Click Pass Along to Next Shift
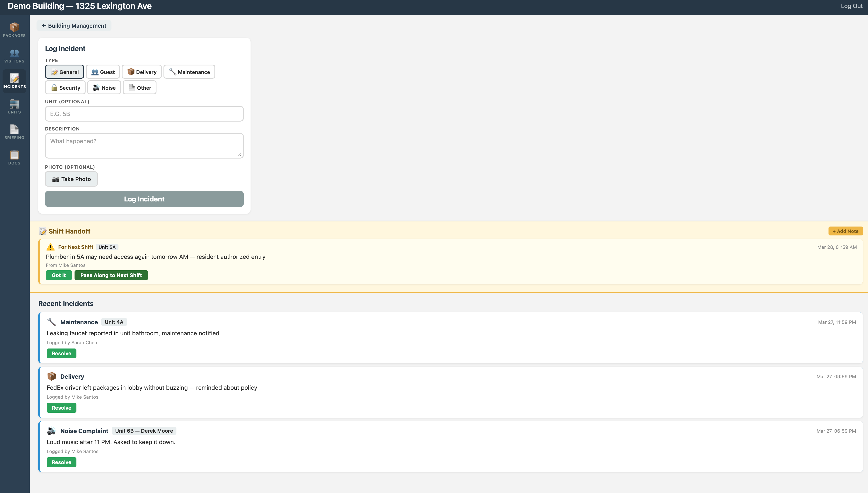The height and width of the screenshot is (493, 868). [x=111, y=275]
